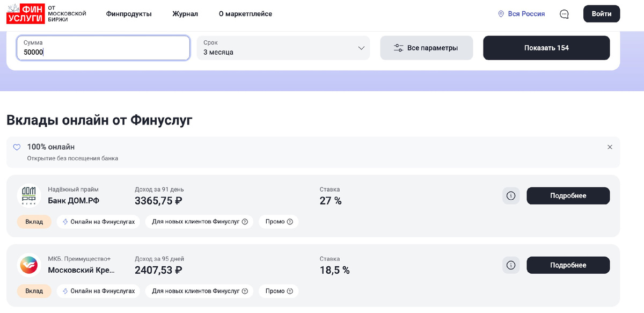Image resolution: width=644 pixels, height=313 pixels.
Task: Focus the Сумма input field
Action: [104, 48]
